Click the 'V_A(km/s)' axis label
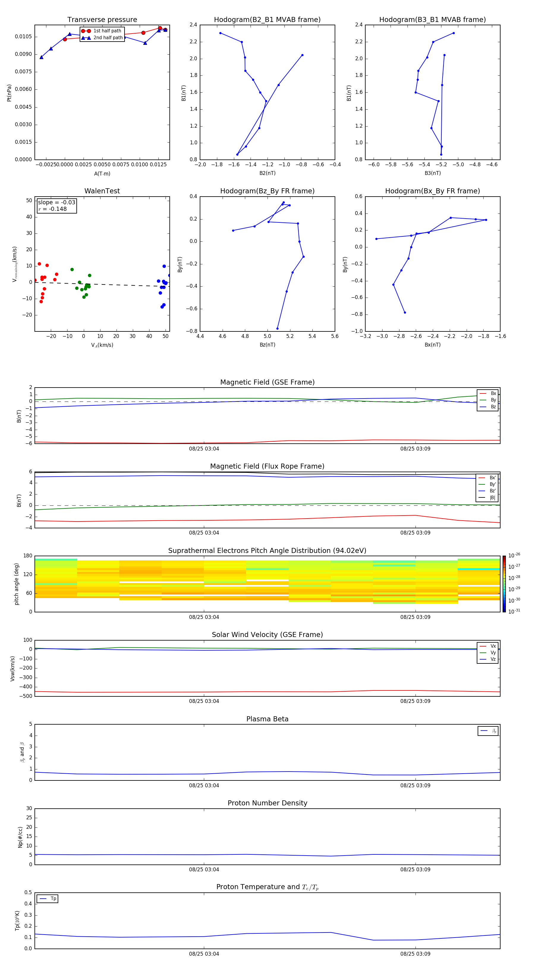 pyautogui.click(x=102, y=345)
